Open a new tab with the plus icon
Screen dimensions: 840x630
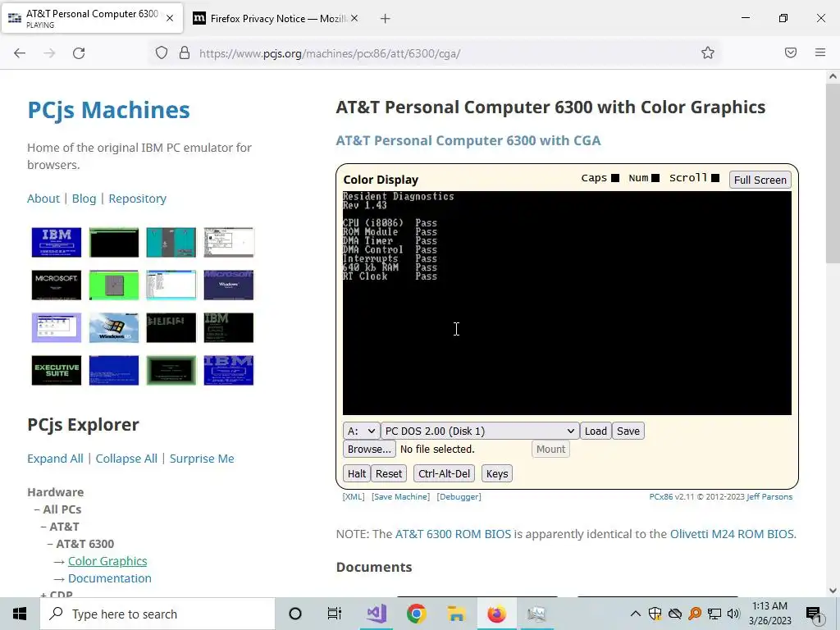click(386, 19)
